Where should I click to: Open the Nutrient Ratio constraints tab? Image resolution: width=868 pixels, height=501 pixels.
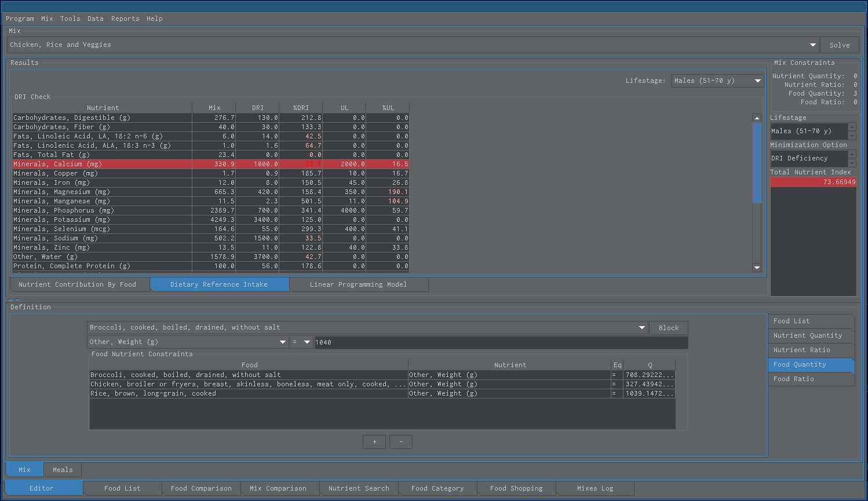click(811, 350)
